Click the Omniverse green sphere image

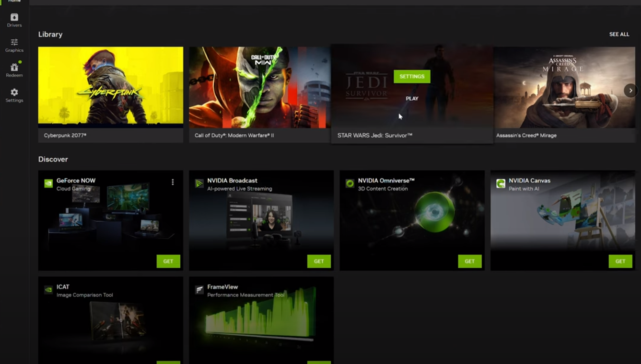tap(434, 212)
